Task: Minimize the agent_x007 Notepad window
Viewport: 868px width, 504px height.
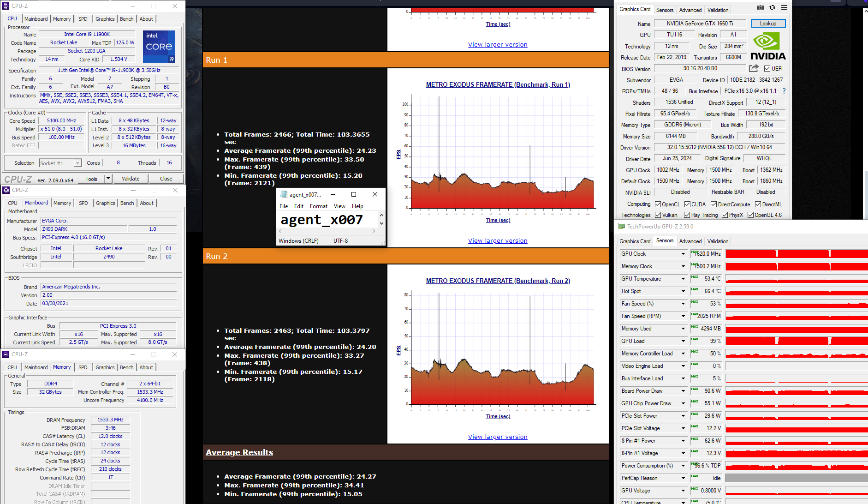Action: [333, 194]
